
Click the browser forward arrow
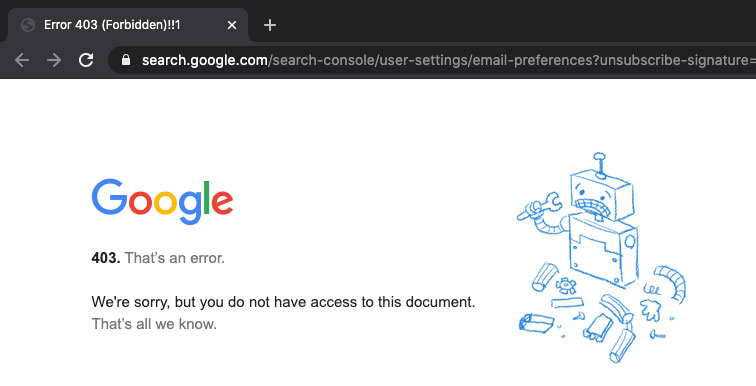tap(54, 60)
